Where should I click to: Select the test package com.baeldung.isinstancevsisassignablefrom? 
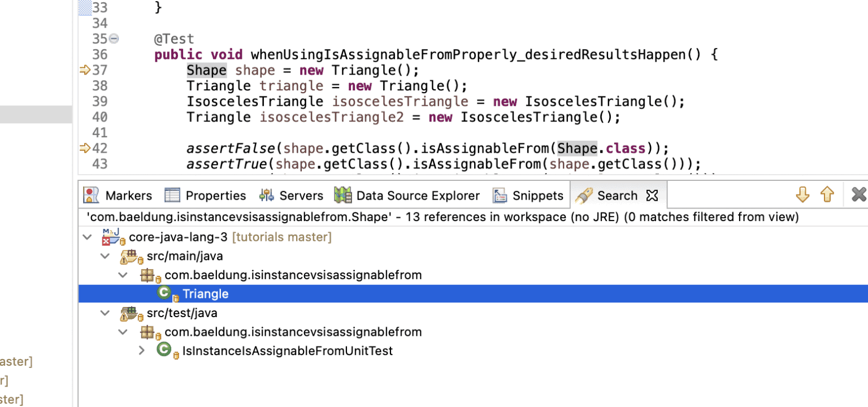pyautogui.click(x=293, y=332)
